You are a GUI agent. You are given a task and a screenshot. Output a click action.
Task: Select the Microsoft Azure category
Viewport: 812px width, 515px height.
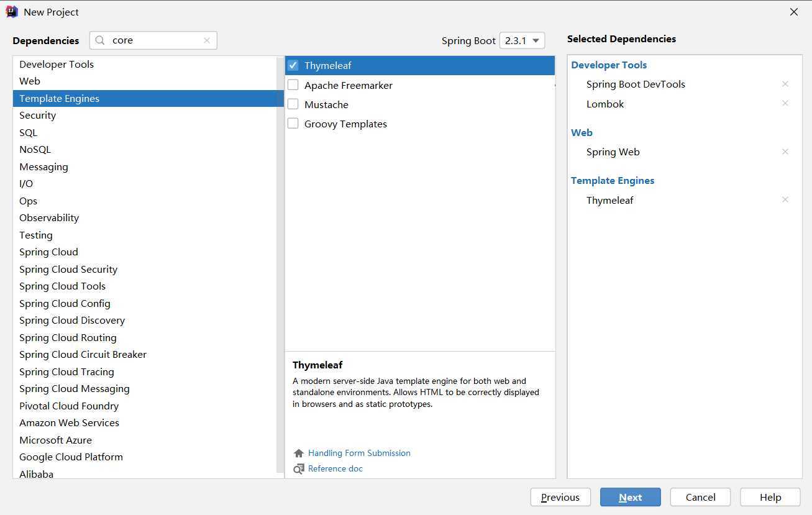click(145, 440)
